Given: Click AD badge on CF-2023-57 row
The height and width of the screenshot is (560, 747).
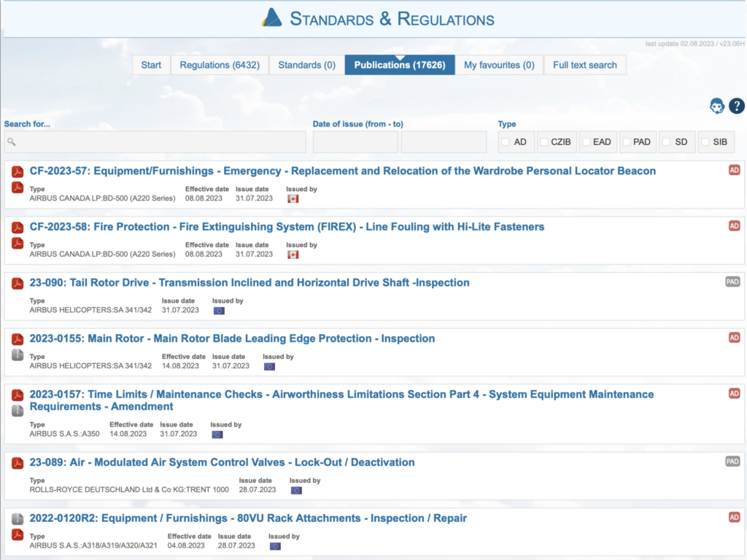Looking at the screenshot, I should tap(734, 170).
